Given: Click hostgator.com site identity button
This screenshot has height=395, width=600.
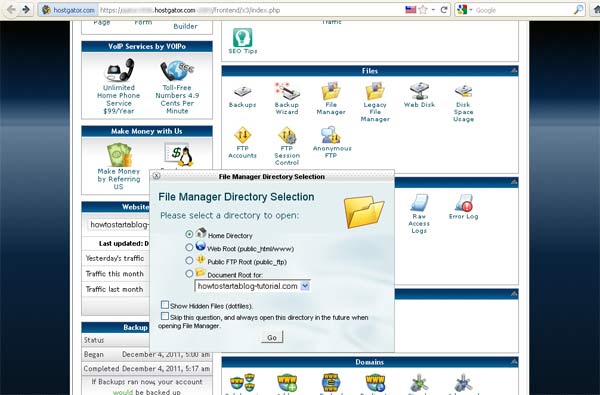Looking at the screenshot, I should pyautogui.click(x=68, y=10).
